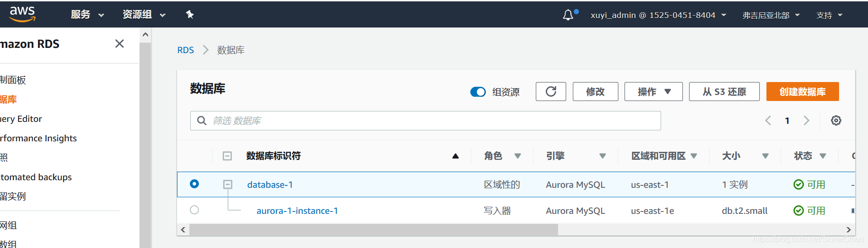This screenshot has width=868, height=248.
Task: Sort ascending by database identifier arrow
Action: point(456,156)
